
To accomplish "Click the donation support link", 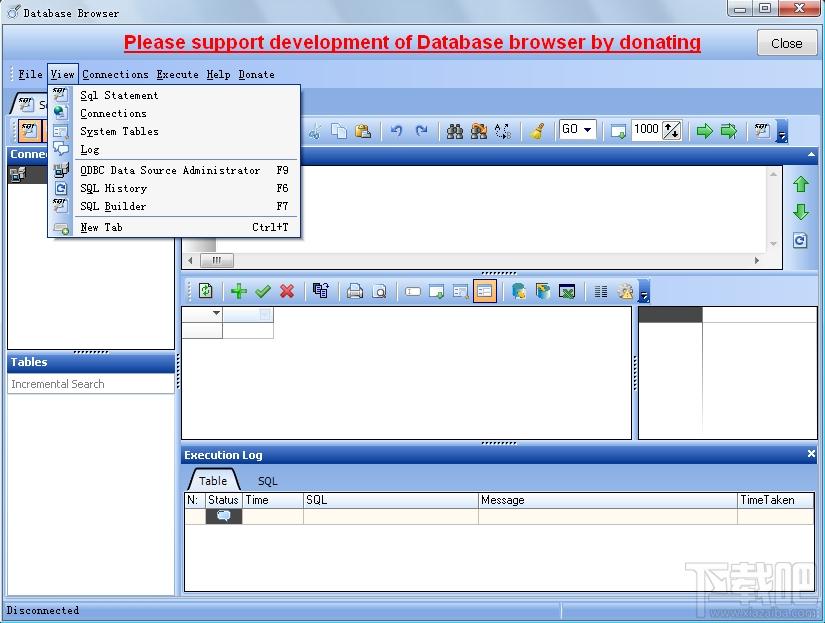I will point(412,42).
